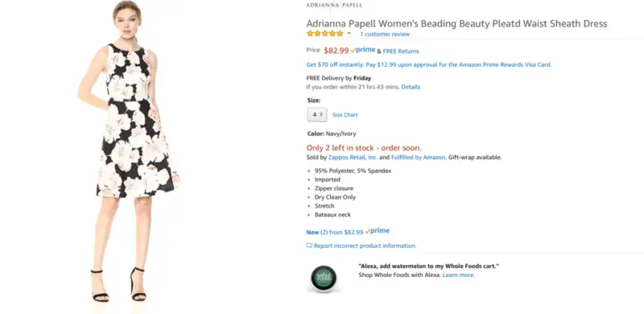Click Details next to delivery time
The image size is (644, 314).
coord(411,87)
